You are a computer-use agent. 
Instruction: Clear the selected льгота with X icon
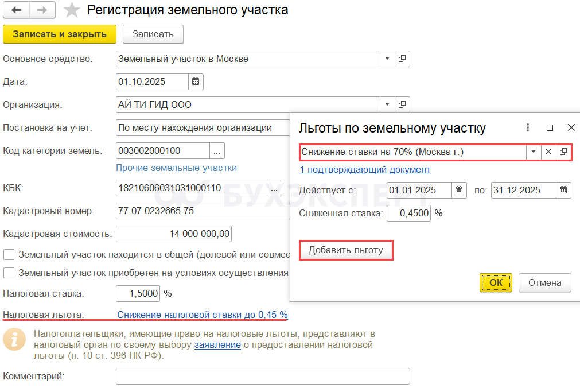pos(548,152)
